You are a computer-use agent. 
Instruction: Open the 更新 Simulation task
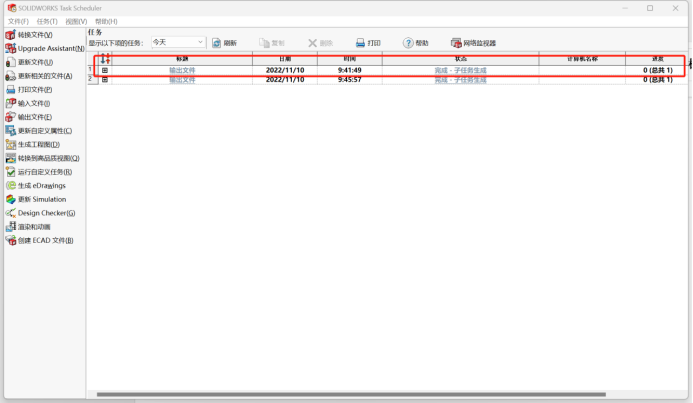point(36,199)
